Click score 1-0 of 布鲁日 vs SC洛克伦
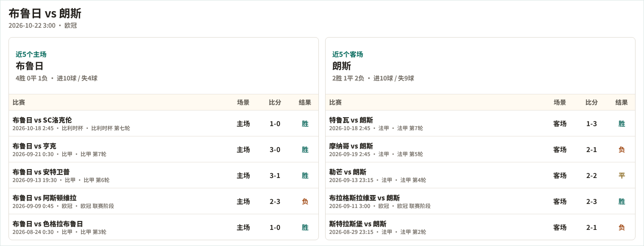Screen dimensions: 644x246 [x=275, y=123]
